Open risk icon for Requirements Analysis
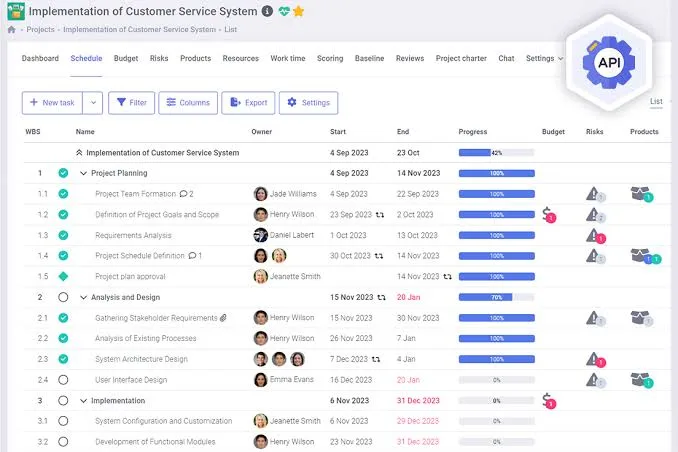The image size is (678, 452). pos(595,236)
